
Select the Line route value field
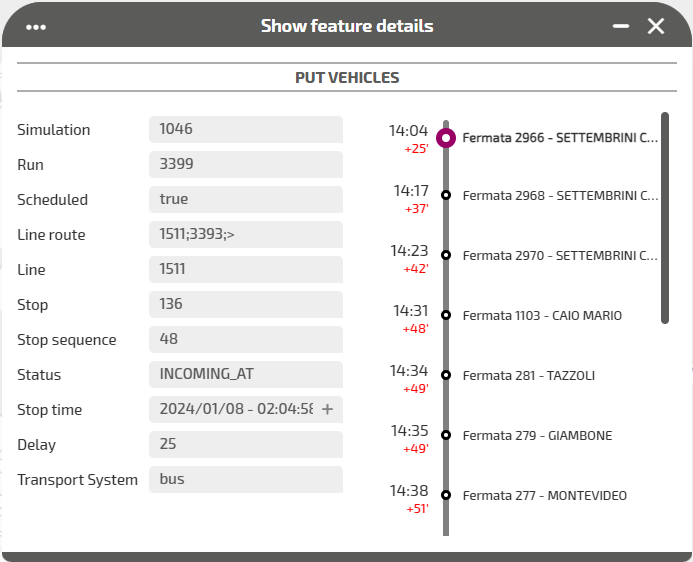(x=245, y=234)
